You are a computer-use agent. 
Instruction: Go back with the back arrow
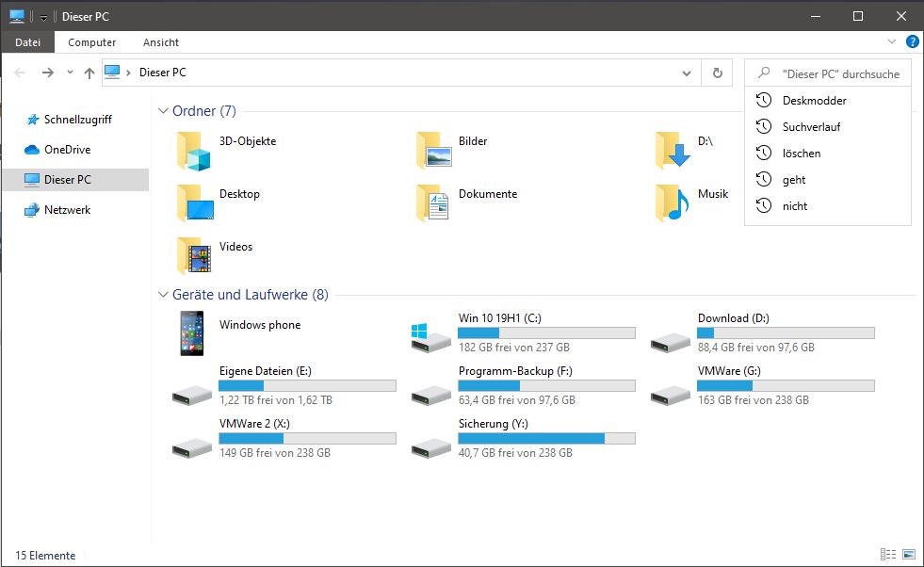[x=20, y=73]
